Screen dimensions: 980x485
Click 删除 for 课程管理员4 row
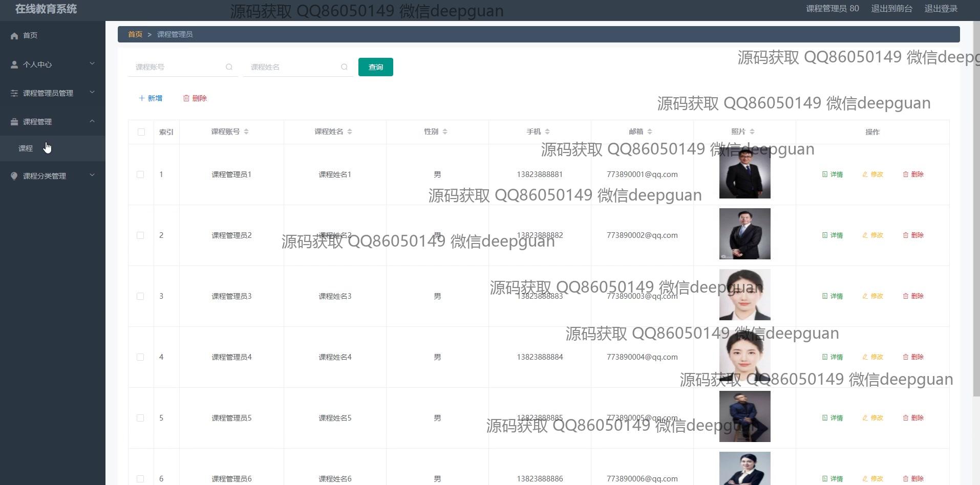click(913, 357)
